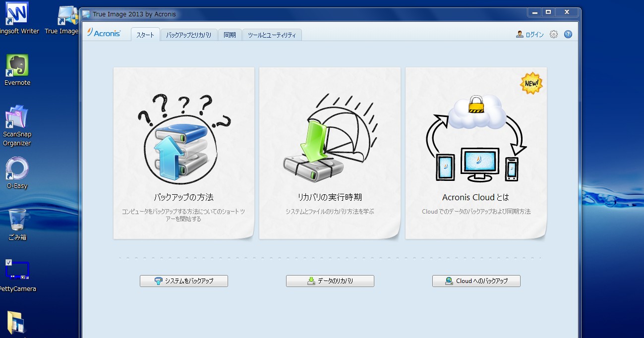Click the login user avatar icon
Screen dimensions: 644x338
coord(520,34)
